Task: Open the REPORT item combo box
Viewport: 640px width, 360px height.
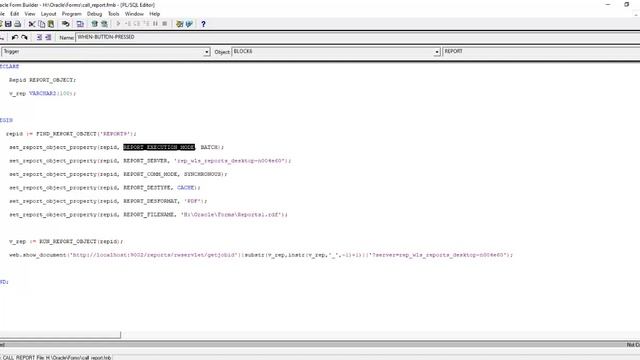Action: click(541, 52)
